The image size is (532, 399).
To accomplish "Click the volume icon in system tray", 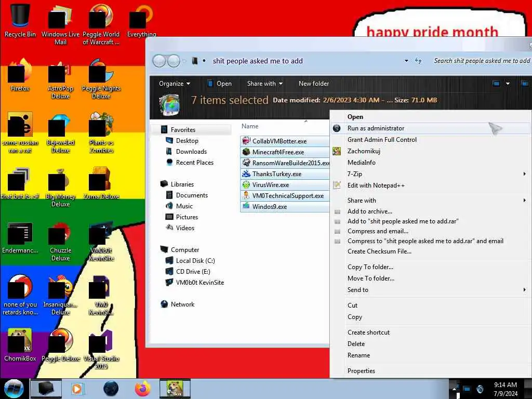I will tap(480, 389).
